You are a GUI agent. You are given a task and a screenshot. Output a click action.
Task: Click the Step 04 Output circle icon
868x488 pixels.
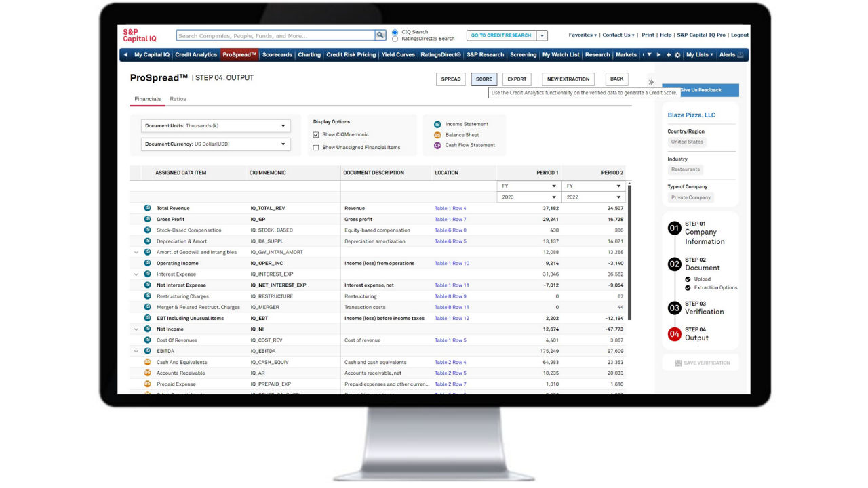click(x=674, y=334)
